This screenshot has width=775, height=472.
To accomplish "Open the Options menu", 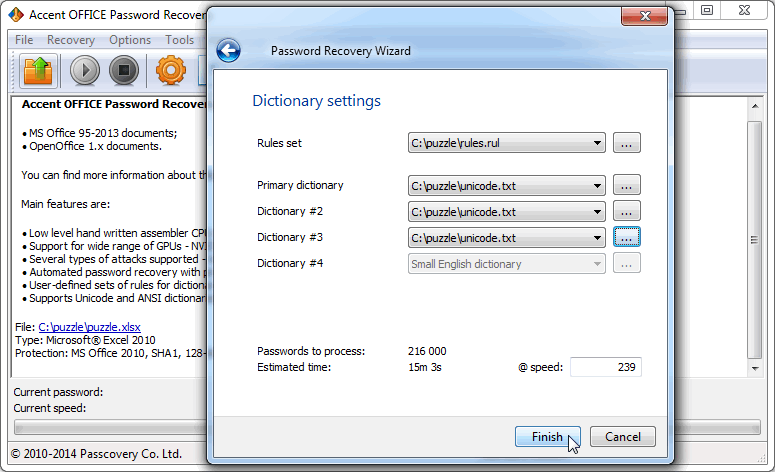I will pos(130,40).
